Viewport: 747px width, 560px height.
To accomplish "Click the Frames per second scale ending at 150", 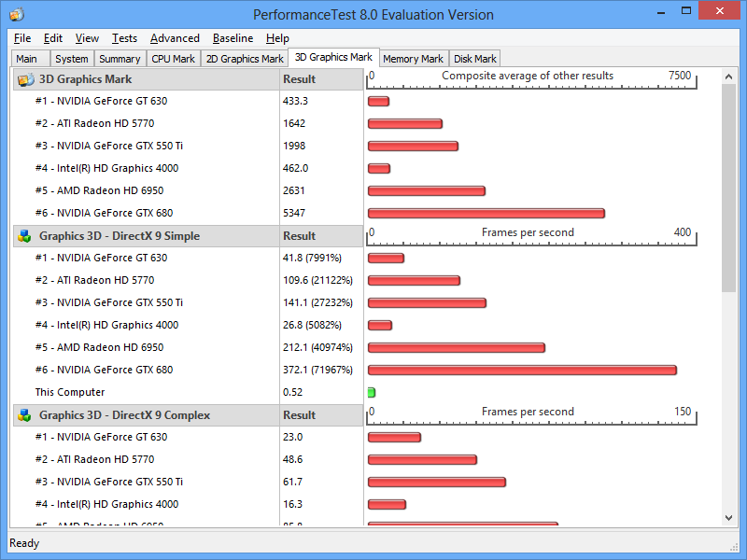I will (x=531, y=414).
